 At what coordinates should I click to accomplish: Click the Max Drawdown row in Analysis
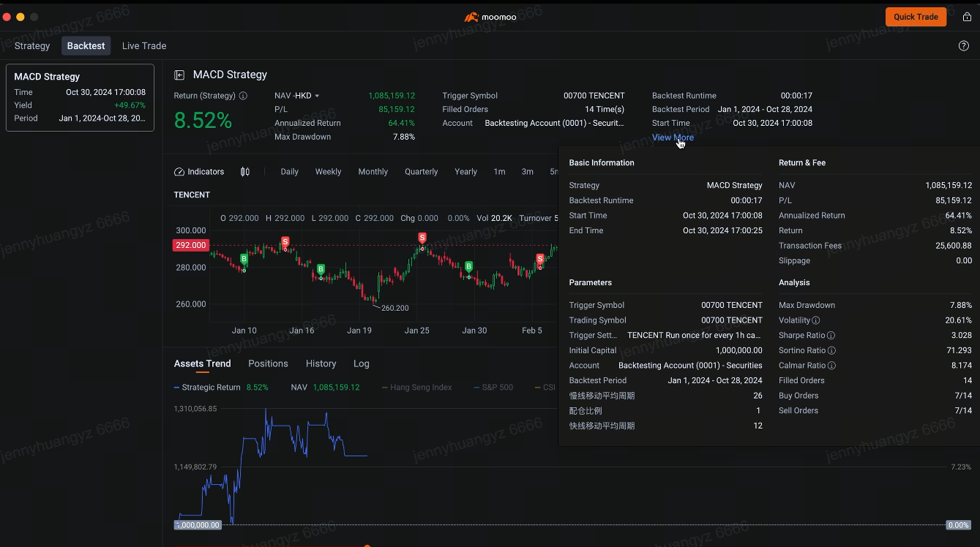[875, 305]
